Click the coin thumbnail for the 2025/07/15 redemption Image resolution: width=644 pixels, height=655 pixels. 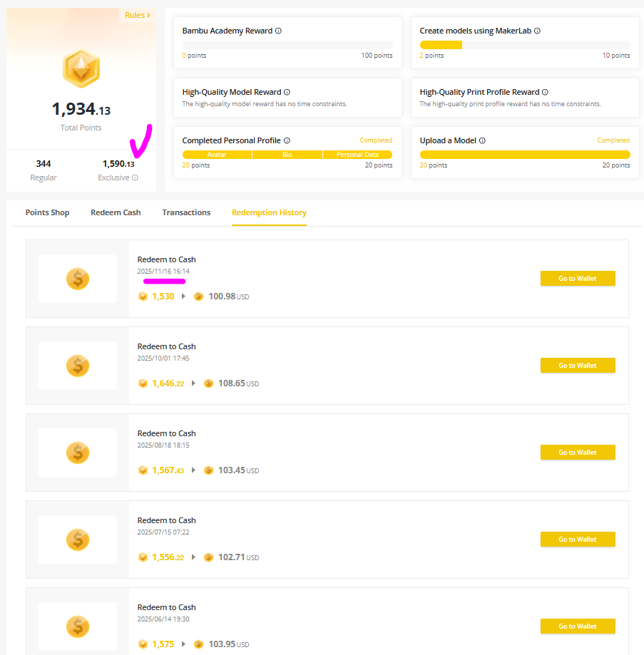point(78,540)
